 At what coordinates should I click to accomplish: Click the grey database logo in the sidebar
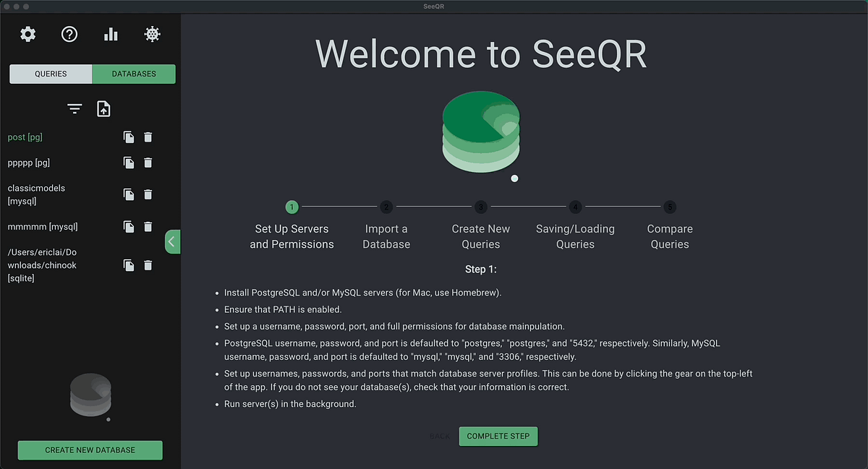[x=90, y=395]
